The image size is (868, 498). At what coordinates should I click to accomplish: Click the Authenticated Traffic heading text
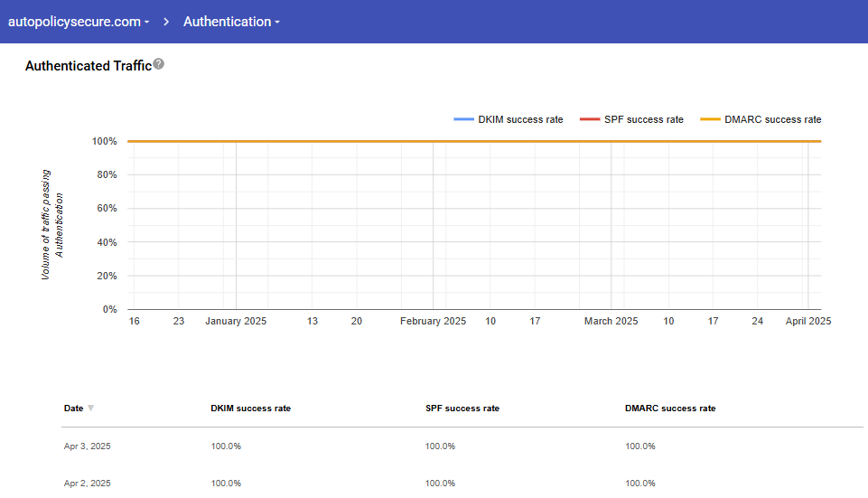(x=88, y=66)
